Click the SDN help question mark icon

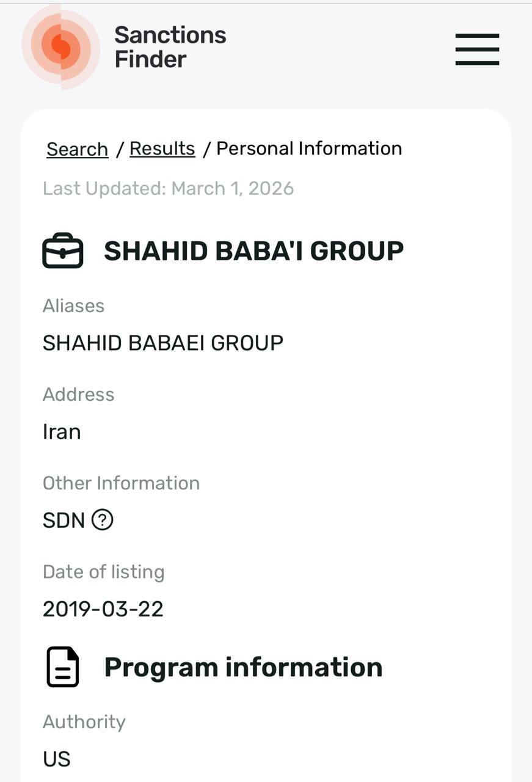103,520
